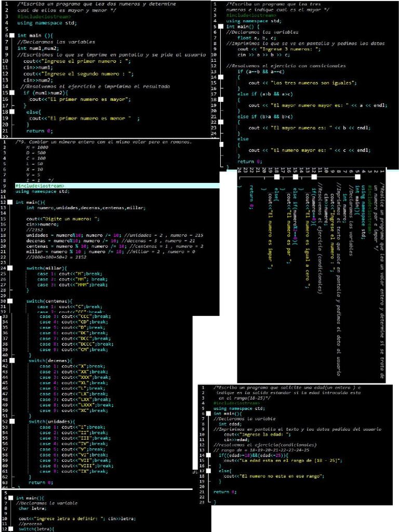Collapse the else block above "El primer numero es menor"
The height and width of the screenshot is (532, 399).
[x=12, y=112]
